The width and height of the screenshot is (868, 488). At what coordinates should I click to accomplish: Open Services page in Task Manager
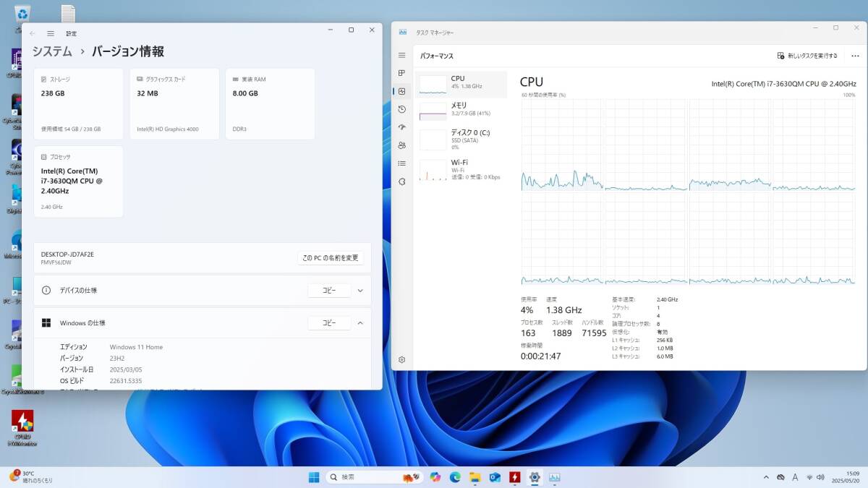click(402, 181)
